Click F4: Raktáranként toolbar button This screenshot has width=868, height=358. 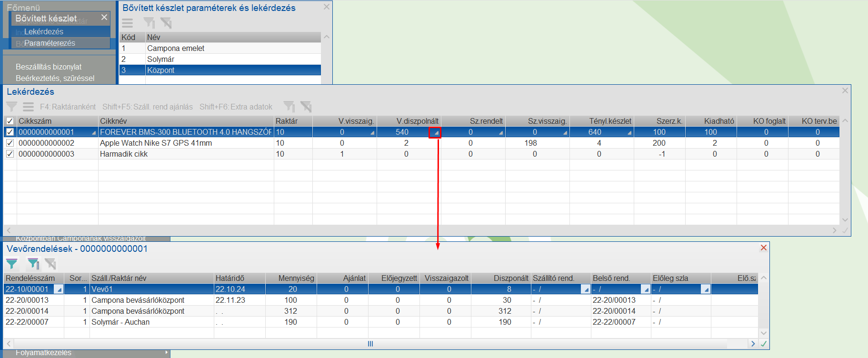[x=68, y=107]
